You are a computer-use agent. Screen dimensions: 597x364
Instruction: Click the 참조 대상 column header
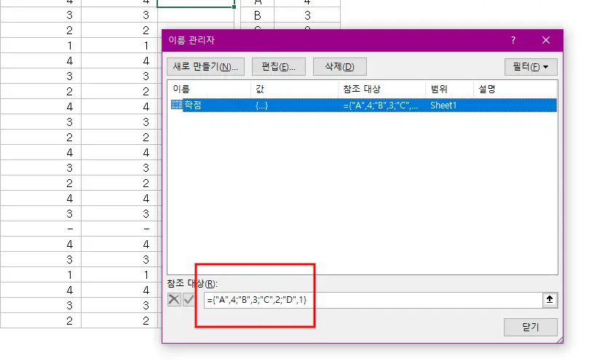point(381,89)
